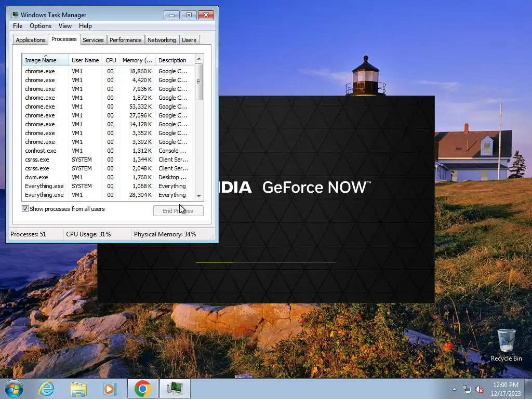This screenshot has width=532, height=399.
Task: Minimize the Task Manager window
Action: coord(171,15)
